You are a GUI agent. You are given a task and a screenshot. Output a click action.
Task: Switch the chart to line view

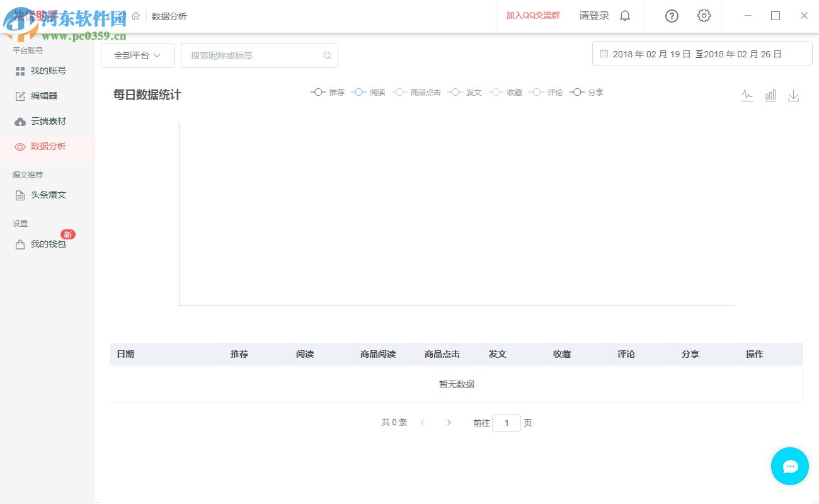click(747, 95)
